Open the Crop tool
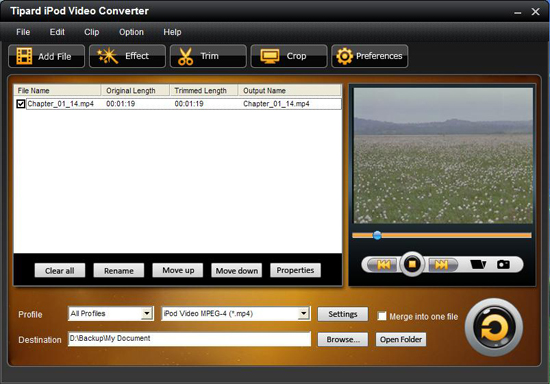 (x=289, y=56)
